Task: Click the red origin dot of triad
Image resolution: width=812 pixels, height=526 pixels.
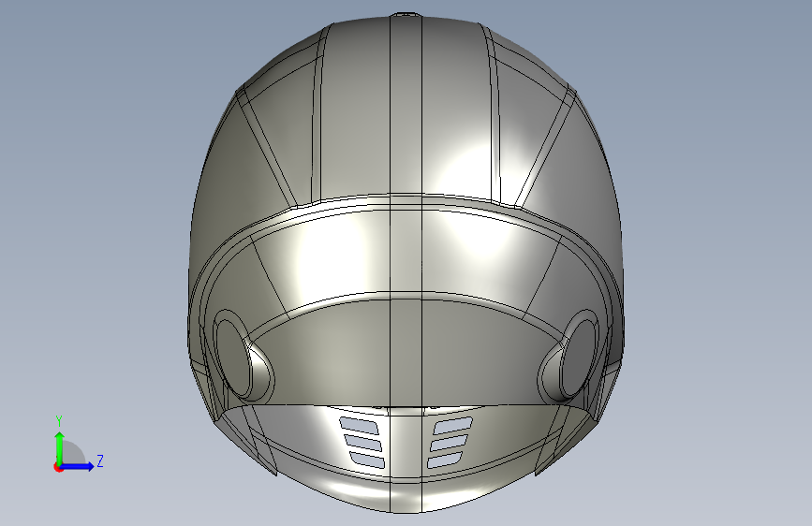Action: click(x=58, y=467)
